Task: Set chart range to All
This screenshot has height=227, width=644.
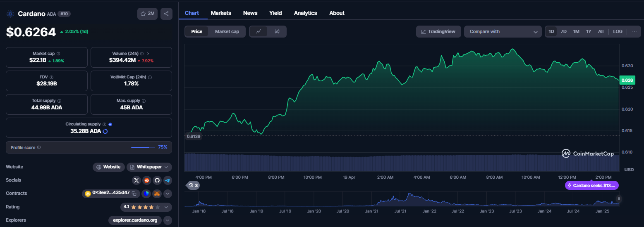Action: tap(601, 31)
